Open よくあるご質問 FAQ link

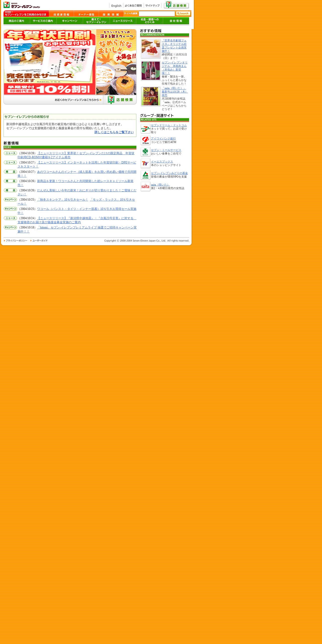tap(133, 6)
